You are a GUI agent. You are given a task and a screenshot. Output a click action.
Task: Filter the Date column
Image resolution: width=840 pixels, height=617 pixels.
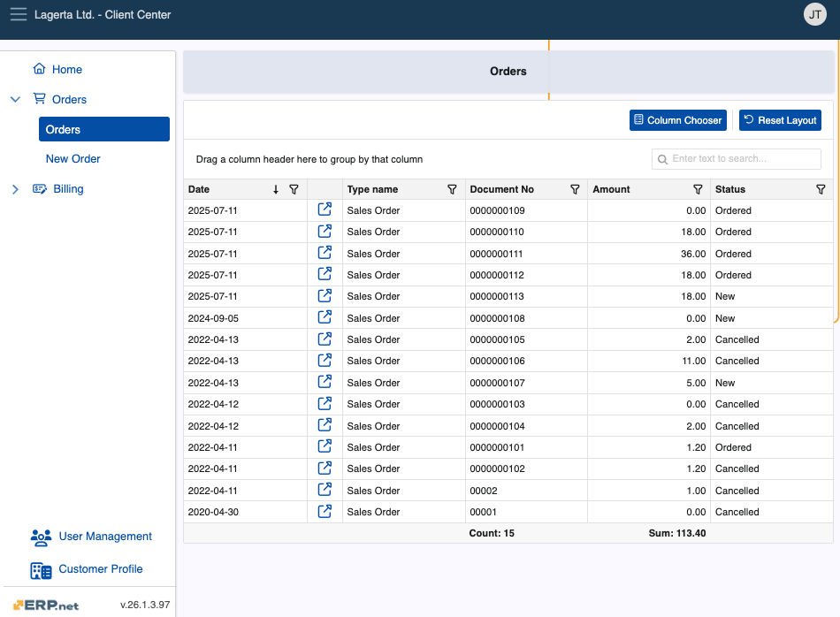tap(294, 189)
